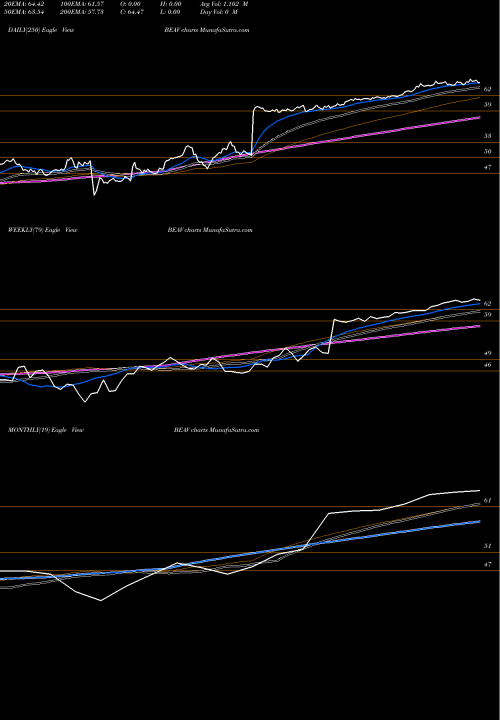Click the 20EMA: 64.42 value
The height and width of the screenshot is (720, 500).
[22, 4]
